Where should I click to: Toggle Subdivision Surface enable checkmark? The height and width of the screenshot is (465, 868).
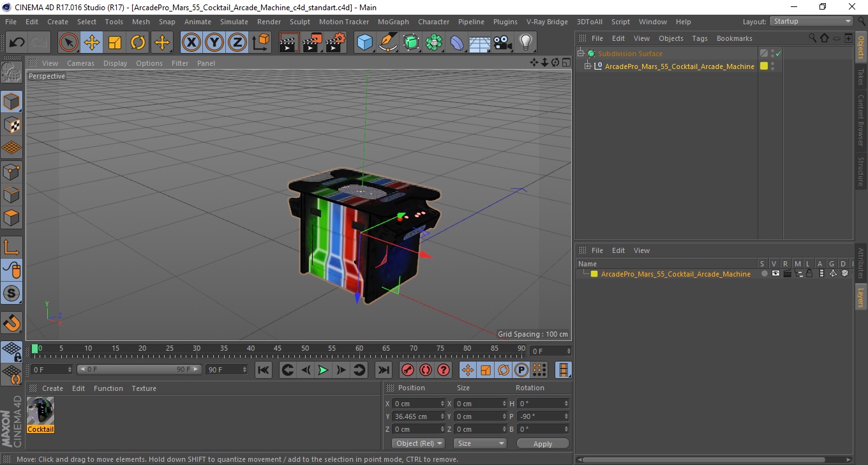(x=778, y=54)
